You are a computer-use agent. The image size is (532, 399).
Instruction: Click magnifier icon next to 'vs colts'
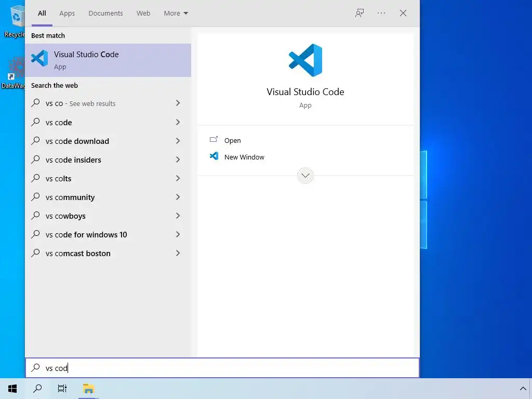36,178
